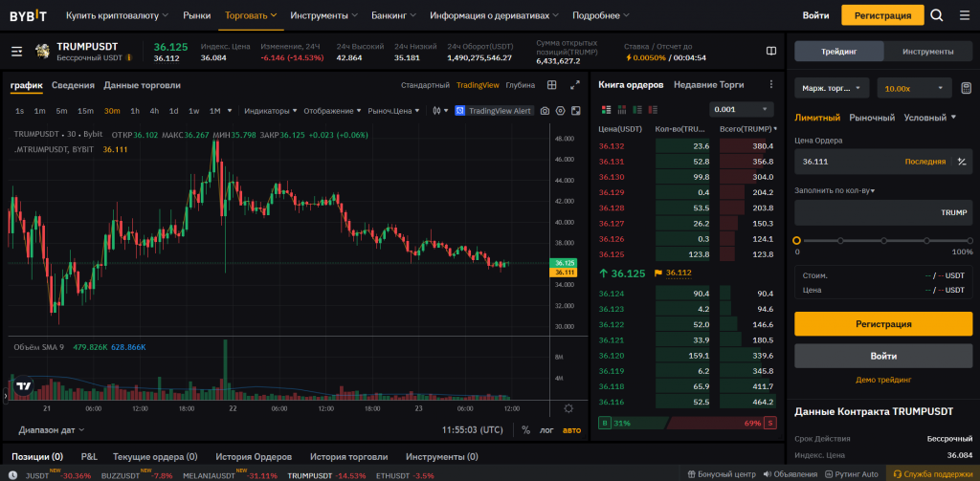
Task: Open the Демо трейдинг link
Action: 882,380
